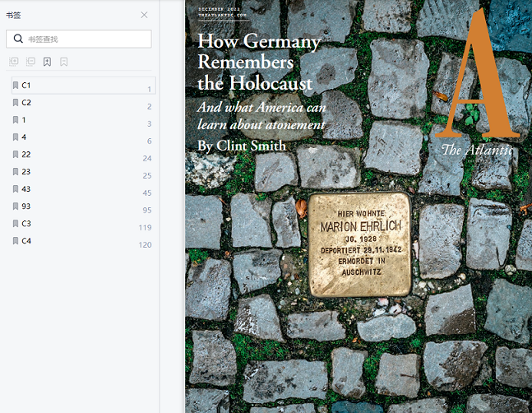Click the collapse all bookmarks icon
Image resolution: width=532 pixels, height=413 pixels.
(x=30, y=62)
